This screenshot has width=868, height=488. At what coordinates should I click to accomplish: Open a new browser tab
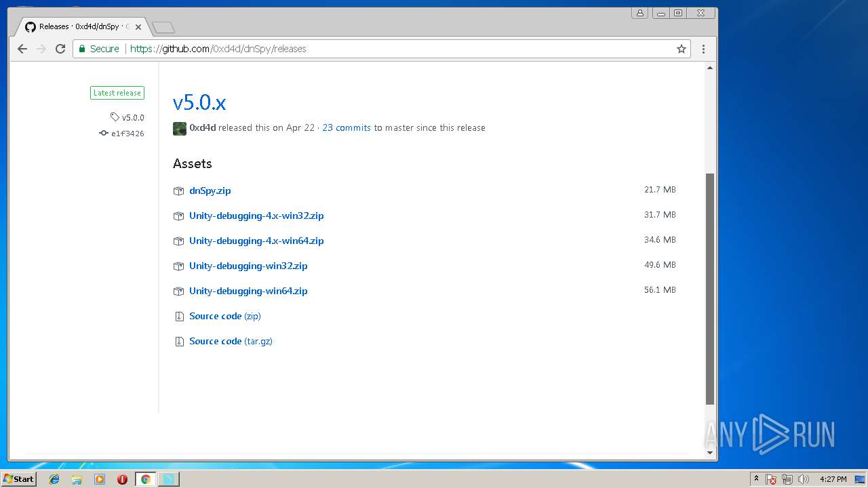[163, 28]
